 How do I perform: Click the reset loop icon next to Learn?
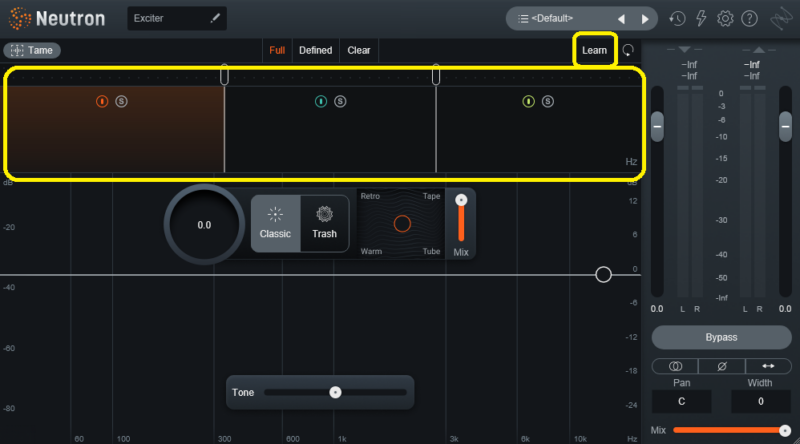(628, 50)
